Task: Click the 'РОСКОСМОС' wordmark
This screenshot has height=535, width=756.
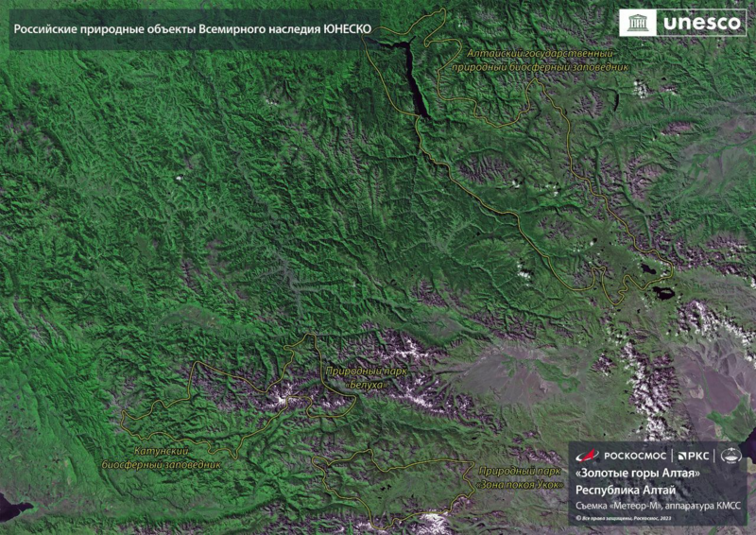Action: click(x=634, y=456)
